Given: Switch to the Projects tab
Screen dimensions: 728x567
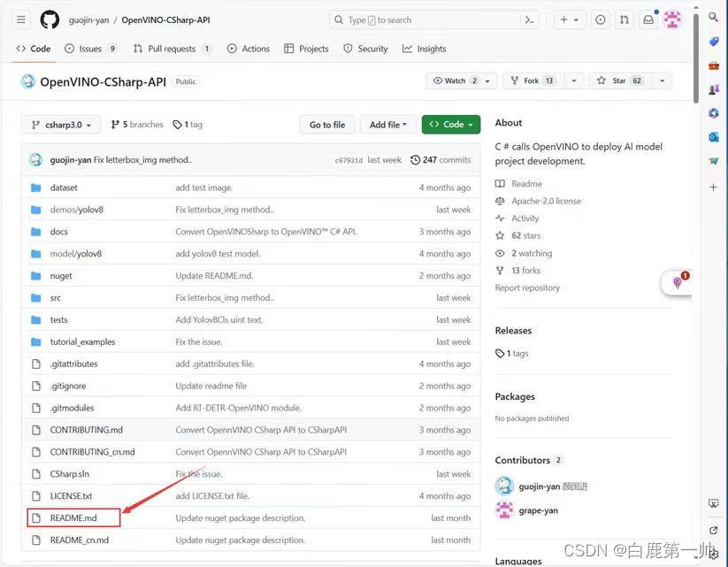Looking at the screenshot, I should 306,49.
